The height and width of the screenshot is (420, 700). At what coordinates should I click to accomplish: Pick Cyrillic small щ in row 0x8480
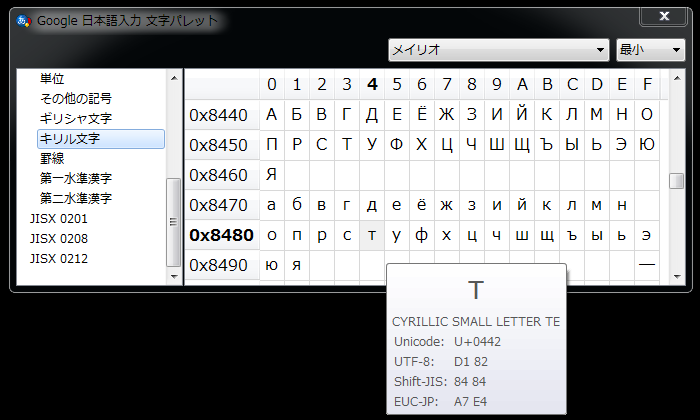[x=547, y=235]
